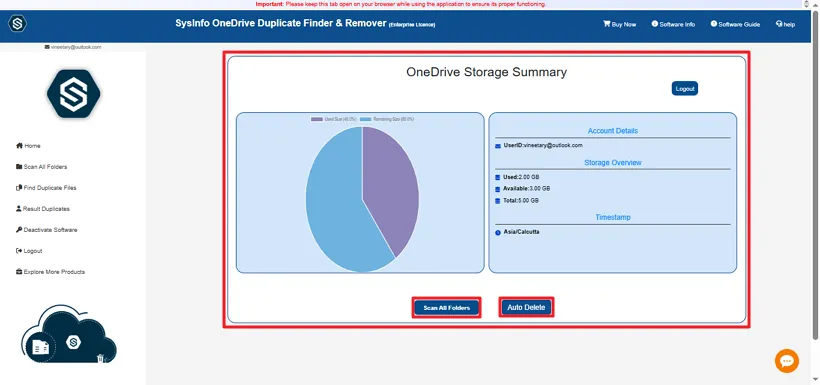Click the Used:2.00 GB value
Image resolution: width=820 pixels, height=385 pixels.
pos(521,177)
